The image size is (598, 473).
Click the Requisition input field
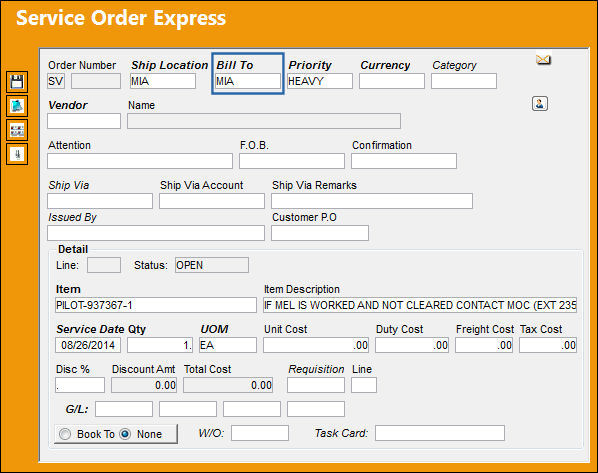(316, 385)
